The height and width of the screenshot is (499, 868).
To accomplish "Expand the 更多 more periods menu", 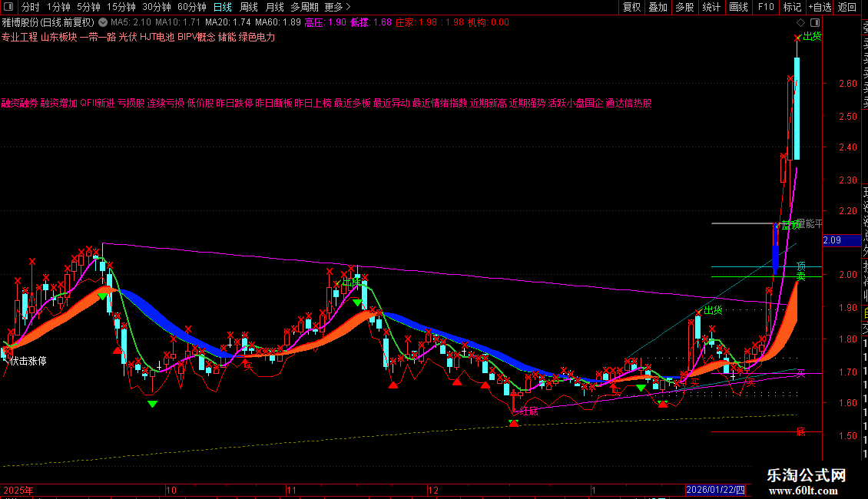I will point(338,7).
